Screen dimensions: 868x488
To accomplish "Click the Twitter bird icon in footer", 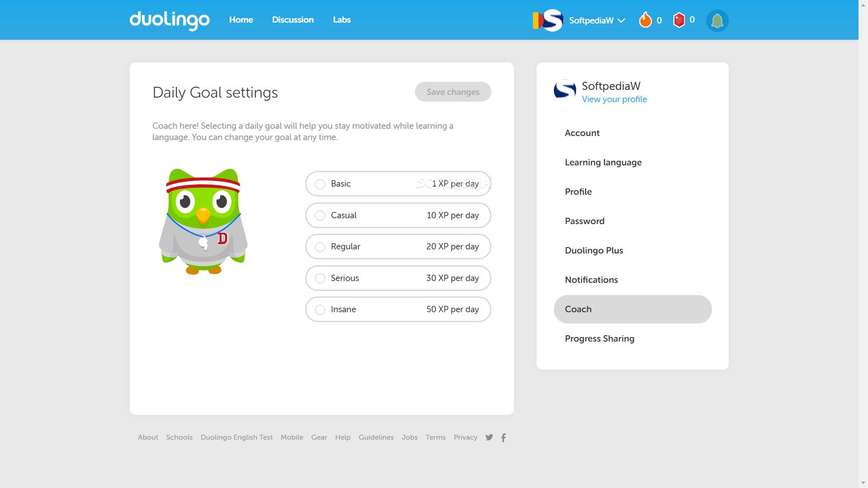I will coord(490,437).
